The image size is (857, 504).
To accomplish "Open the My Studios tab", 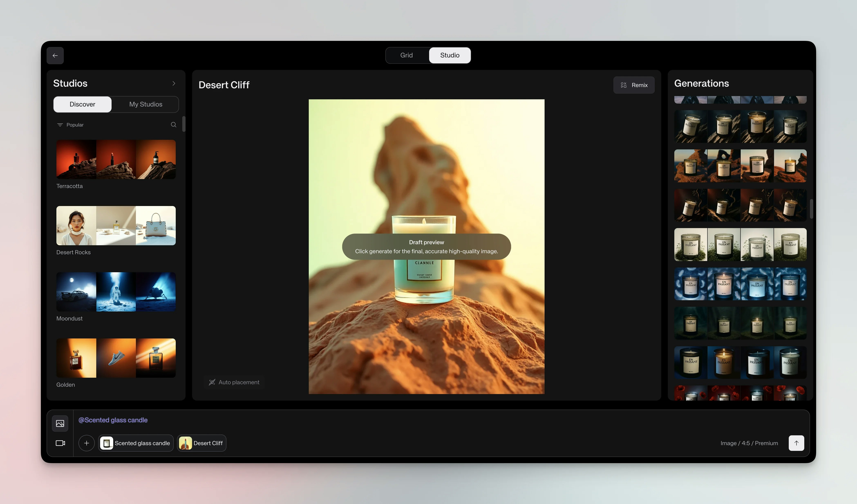I will 145,104.
